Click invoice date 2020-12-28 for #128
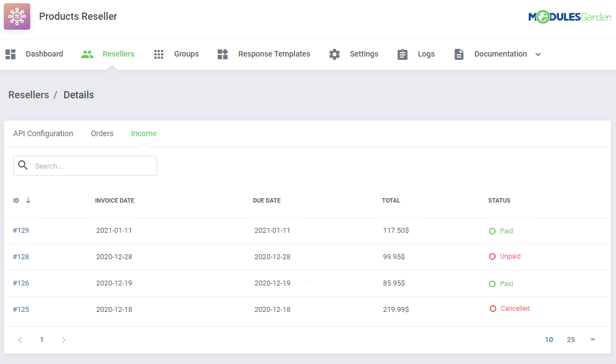This screenshot has width=616, height=364. tap(114, 257)
